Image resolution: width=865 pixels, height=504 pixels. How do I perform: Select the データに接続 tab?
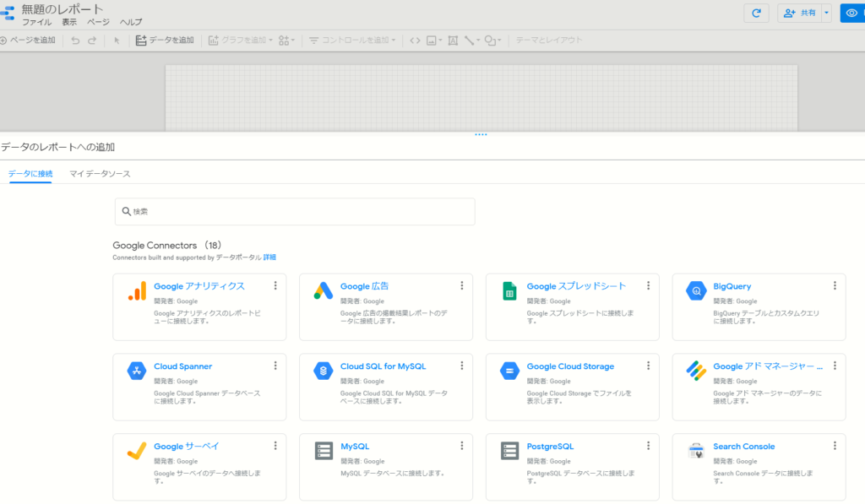click(30, 174)
